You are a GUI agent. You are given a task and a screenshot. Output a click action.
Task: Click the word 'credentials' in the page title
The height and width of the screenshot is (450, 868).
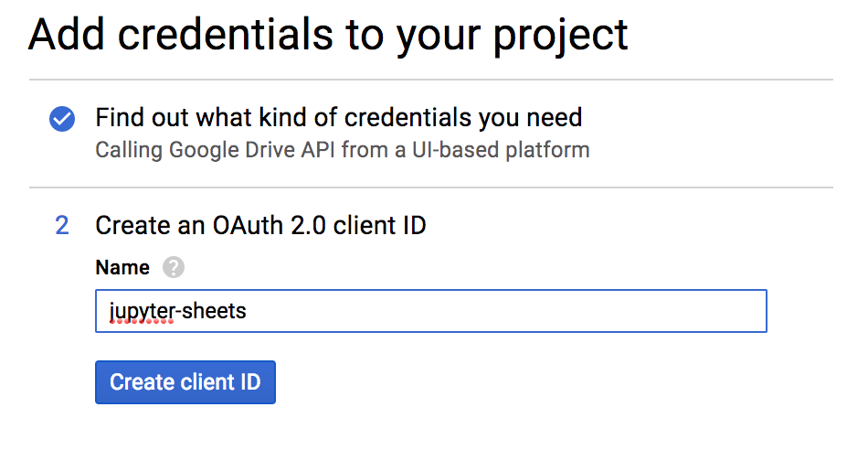coord(226,35)
